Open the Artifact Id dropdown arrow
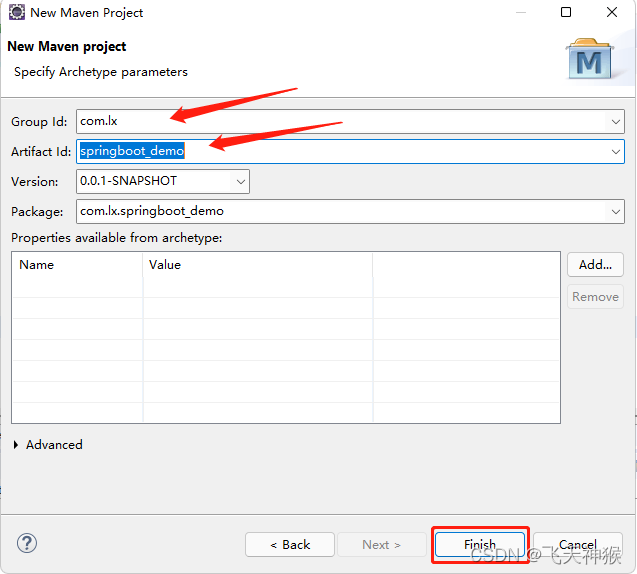Screen dimensions: 637x574 coord(615,152)
